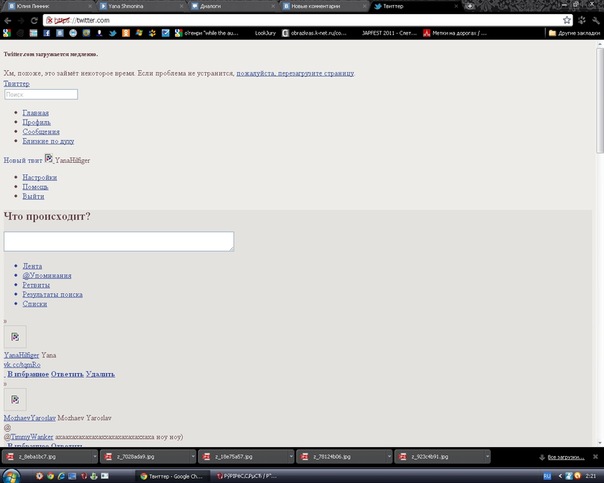Image resolution: width=604 pixels, height=483 pixels.
Task: Click the 'Что происходит?' tweet text box
Action: point(119,242)
